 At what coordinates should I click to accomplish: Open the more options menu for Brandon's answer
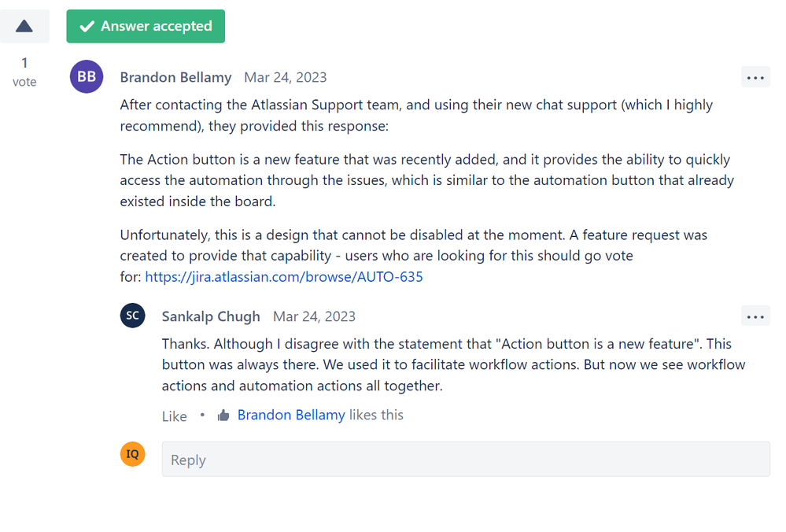(x=755, y=78)
